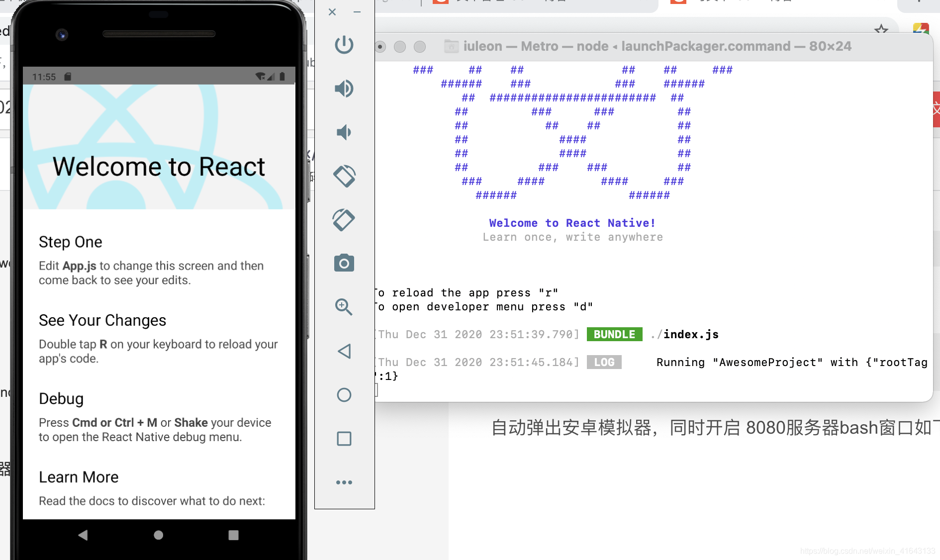Minimize the emulator toolbar with dash
940x560 pixels.
[x=357, y=12]
